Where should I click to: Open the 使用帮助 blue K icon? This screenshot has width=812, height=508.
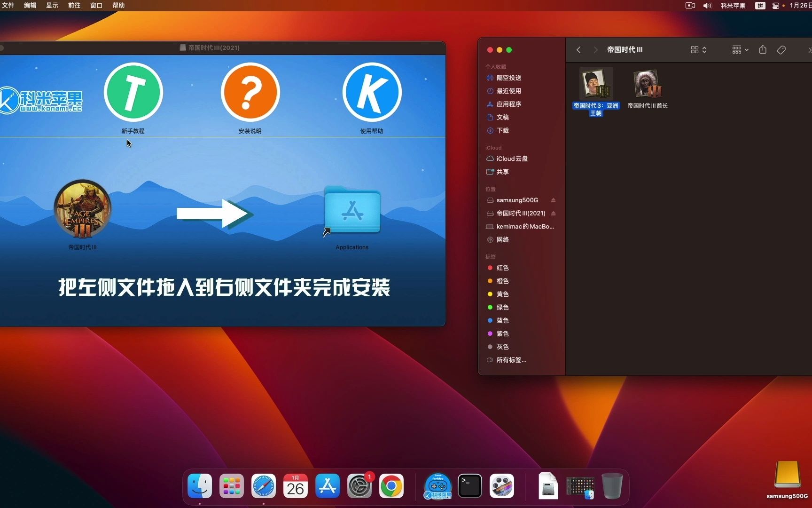[x=372, y=92]
